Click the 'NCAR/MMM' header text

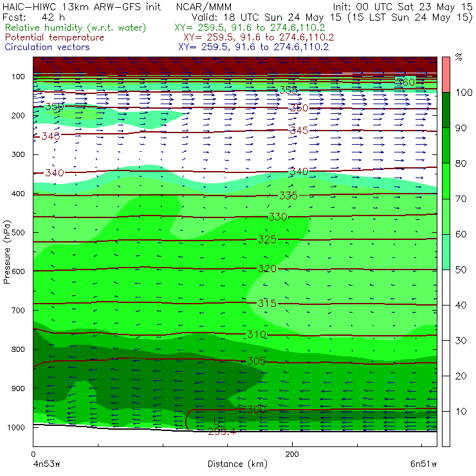(204, 7)
